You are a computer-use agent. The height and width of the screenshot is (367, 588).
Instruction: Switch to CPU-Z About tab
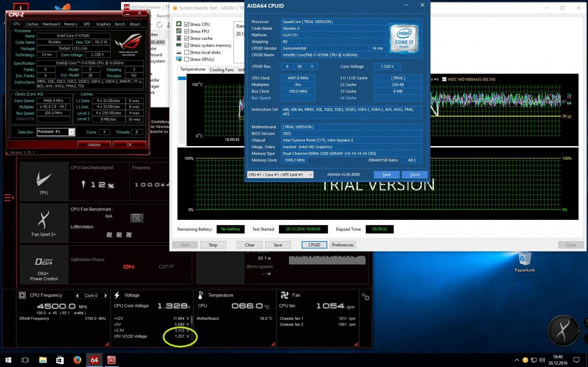point(135,24)
